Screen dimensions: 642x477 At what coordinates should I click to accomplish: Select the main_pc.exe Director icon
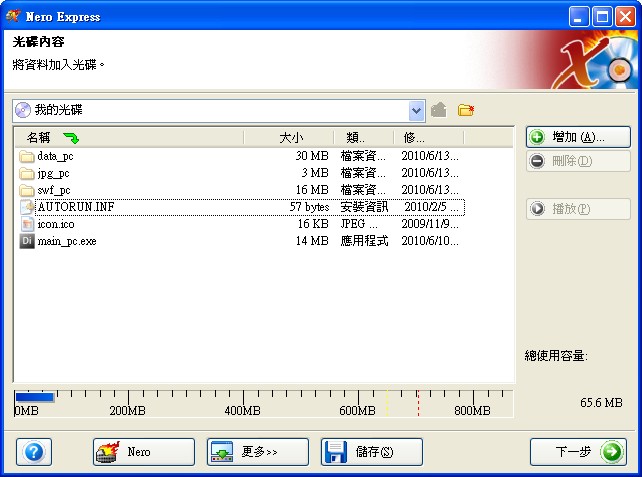[27, 241]
